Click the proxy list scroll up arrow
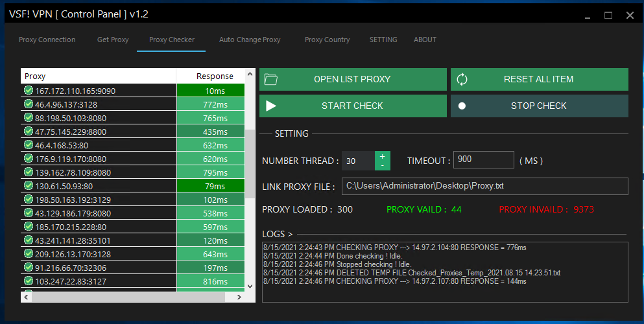This screenshot has width=644, height=324. pyautogui.click(x=250, y=75)
